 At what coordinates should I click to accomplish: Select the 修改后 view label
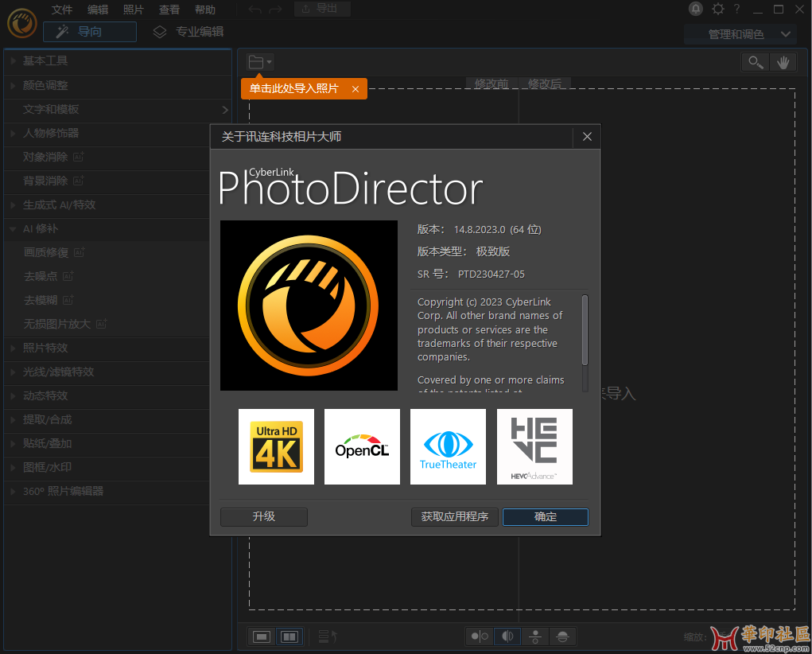tap(544, 84)
